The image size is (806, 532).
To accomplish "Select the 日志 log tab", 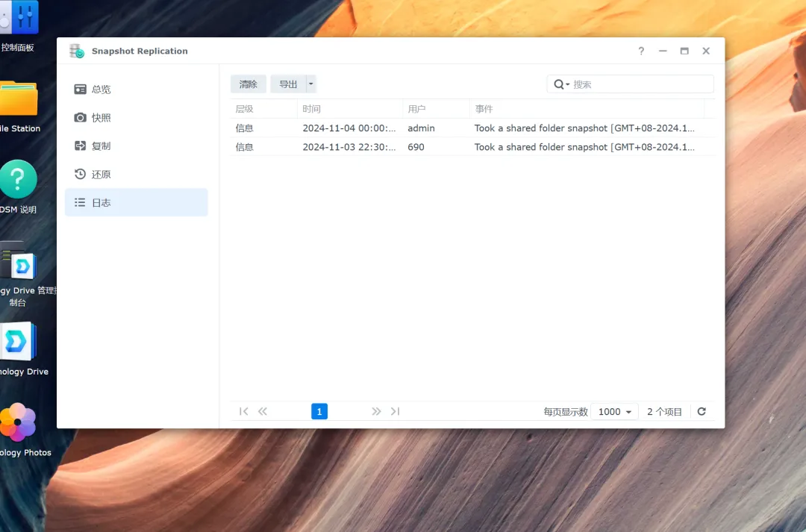I will point(101,203).
